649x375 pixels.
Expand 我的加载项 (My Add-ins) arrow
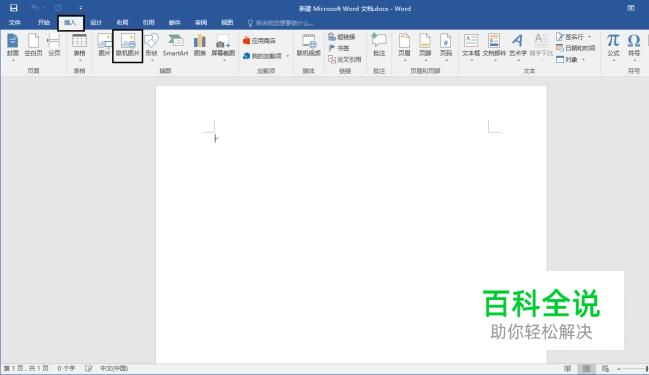tap(288, 55)
